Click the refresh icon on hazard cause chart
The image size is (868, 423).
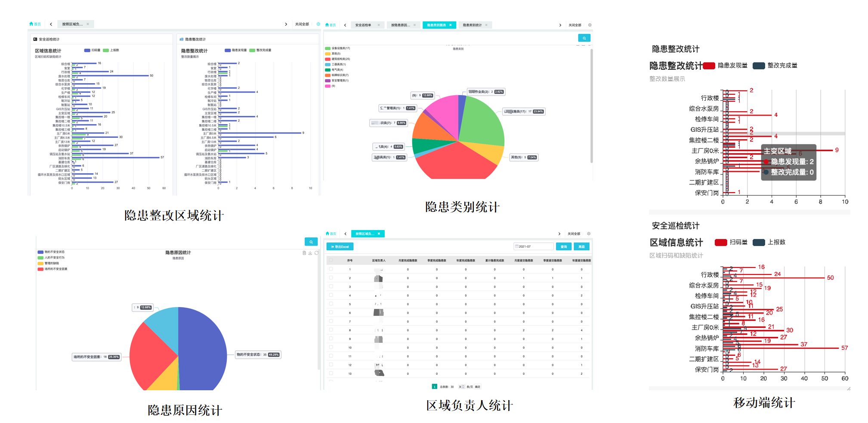pos(316,253)
